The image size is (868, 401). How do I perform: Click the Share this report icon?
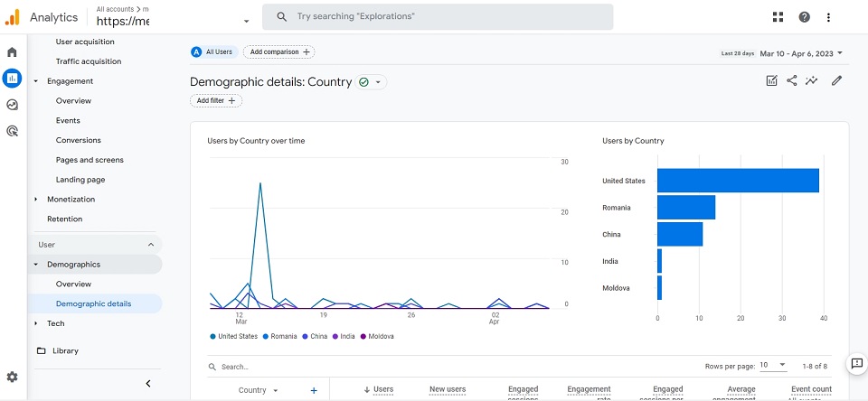coord(792,80)
